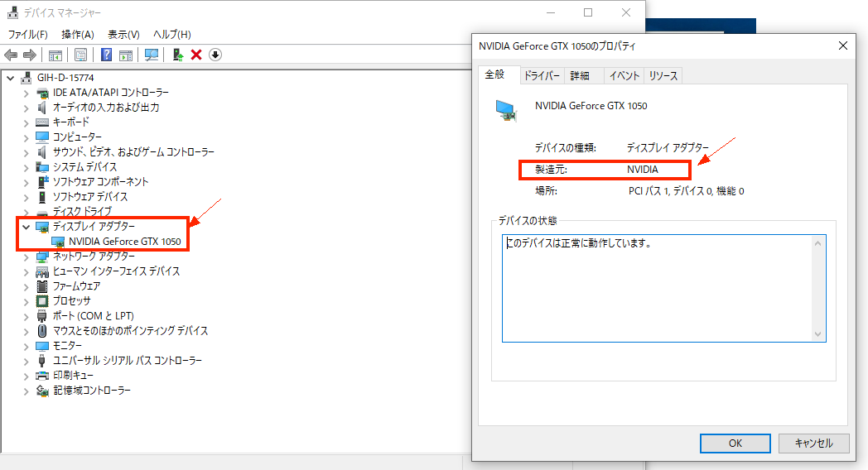Click the large display adapter icon in properties

(x=506, y=111)
